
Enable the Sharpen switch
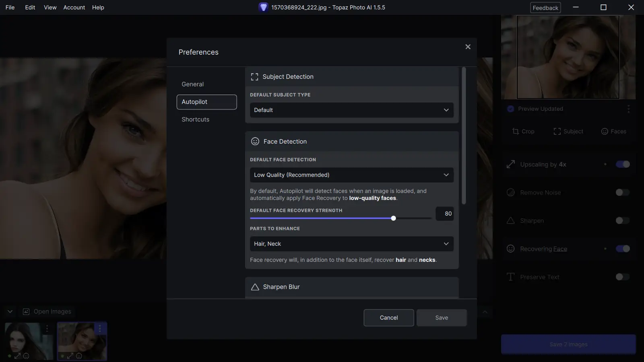pos(623,220)
